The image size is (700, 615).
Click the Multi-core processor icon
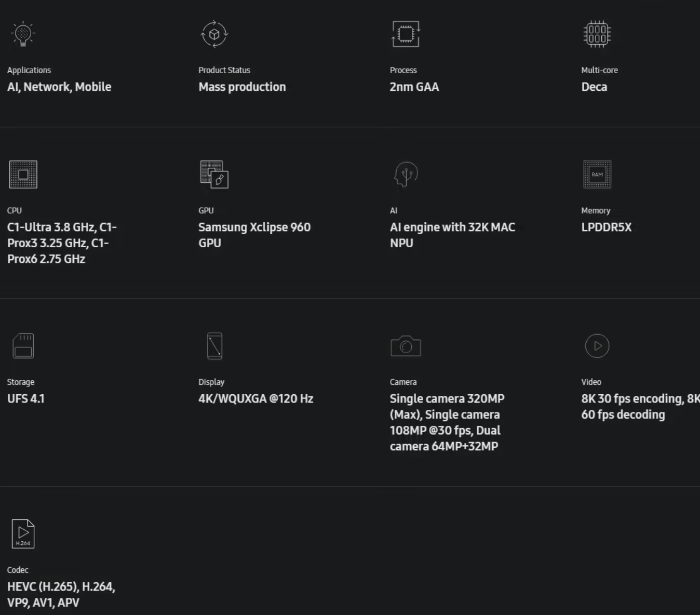coord(597,34)
